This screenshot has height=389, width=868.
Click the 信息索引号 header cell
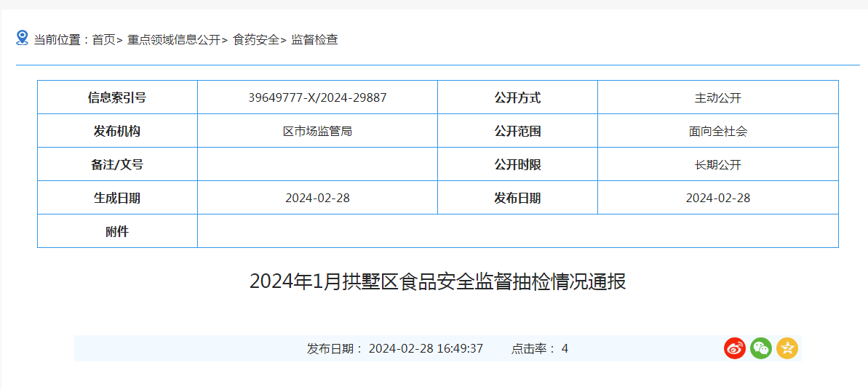point(117,97)
